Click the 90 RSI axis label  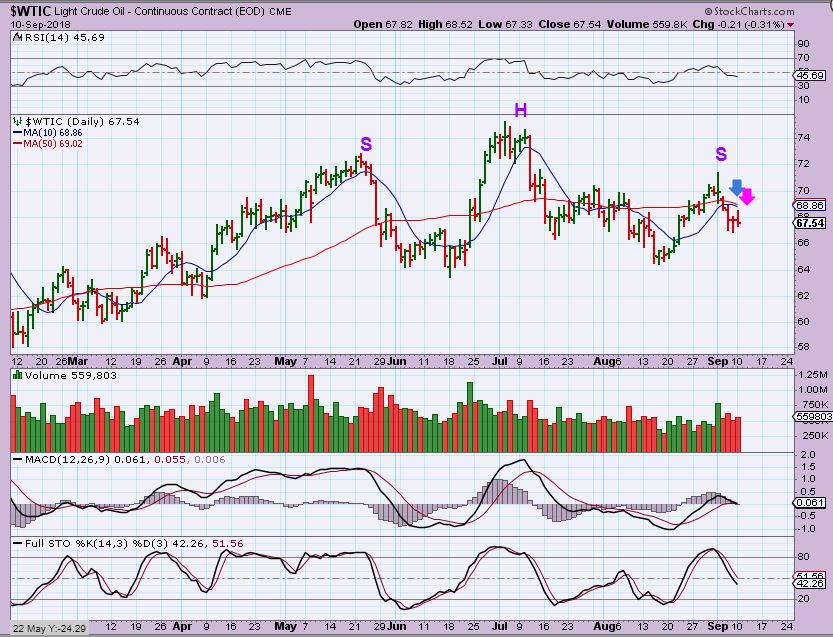point(803,44)
